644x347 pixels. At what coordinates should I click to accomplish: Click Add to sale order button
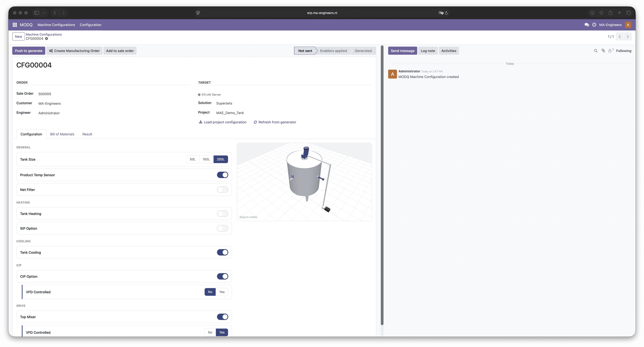(120, 51)
